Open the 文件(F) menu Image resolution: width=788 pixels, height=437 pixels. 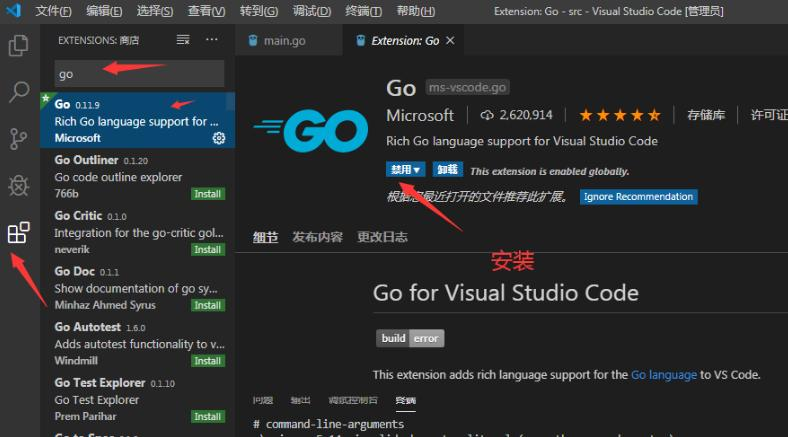pyautogui.click(x=53, y=11)
